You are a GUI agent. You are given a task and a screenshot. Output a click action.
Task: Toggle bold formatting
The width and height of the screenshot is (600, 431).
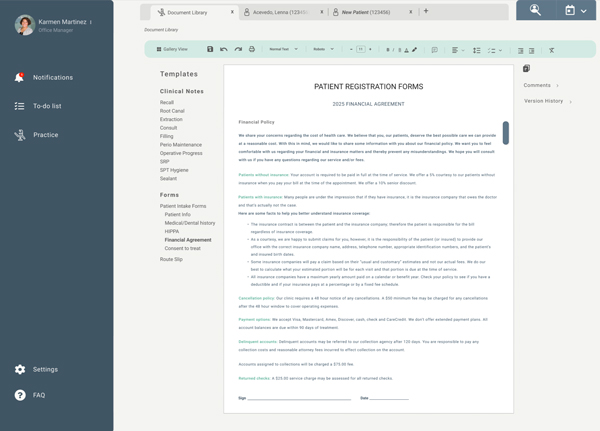[x=388, y=50]
